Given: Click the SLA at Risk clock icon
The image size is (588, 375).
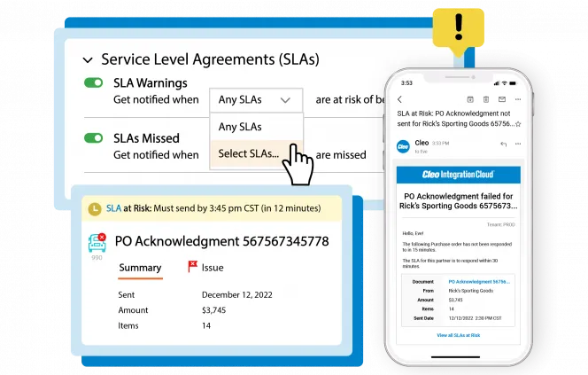Looking at the screenshot, I should point(95,209).
